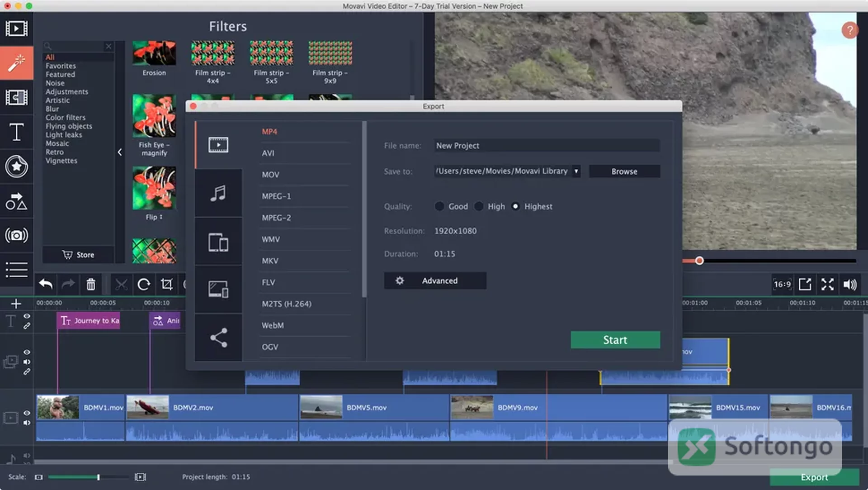Open the Callouts shapes icon
The image size is (868, 490).
[16, 201]
